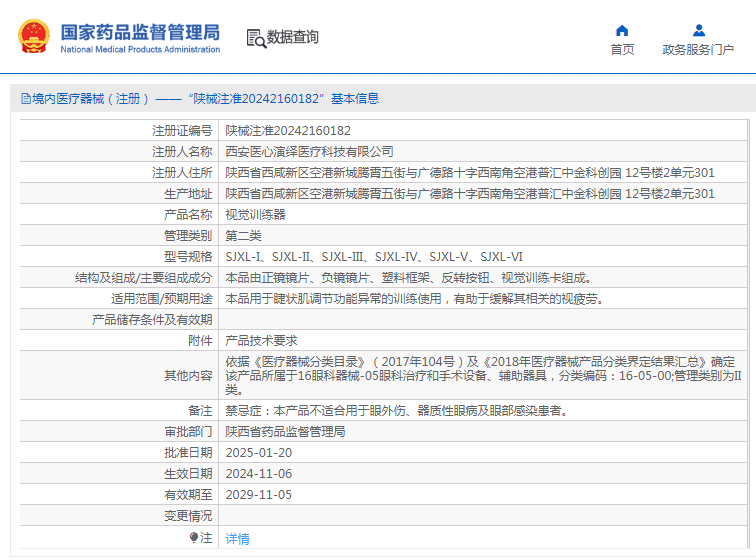Click the 生产地址 address value
756x560 pixels.
470,194
